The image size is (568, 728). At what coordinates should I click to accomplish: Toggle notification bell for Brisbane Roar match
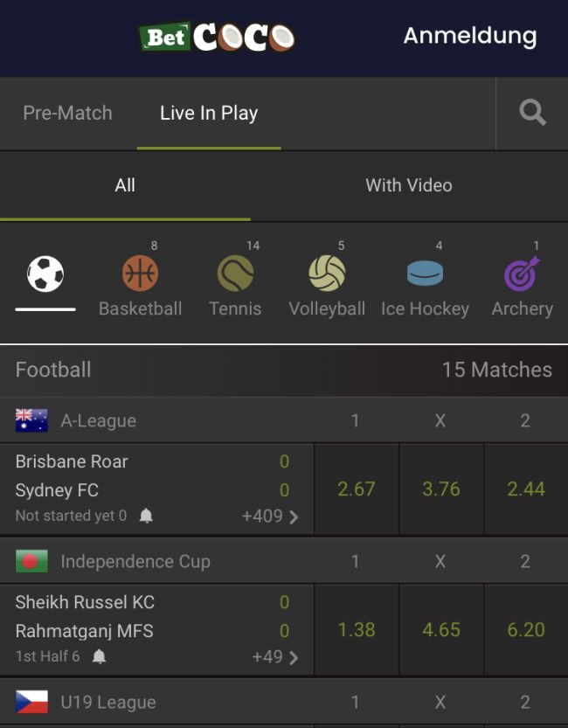146,517
